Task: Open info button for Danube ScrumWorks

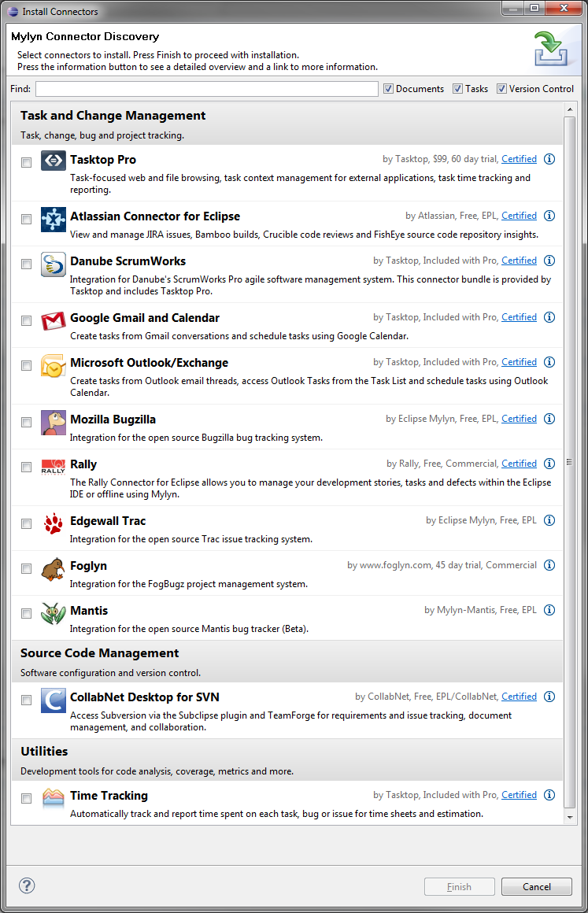Action: click(549, 261)
